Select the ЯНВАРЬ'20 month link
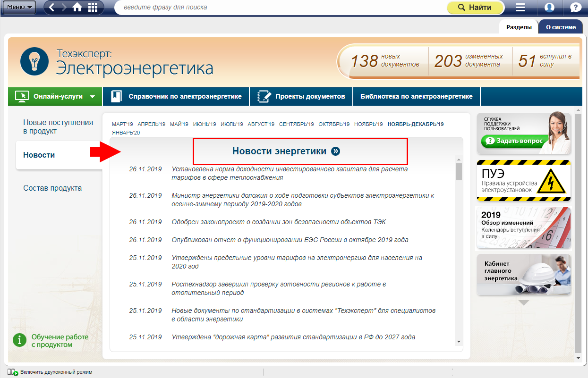The height and width of the screenshot is (378, 588). [126, 133]
